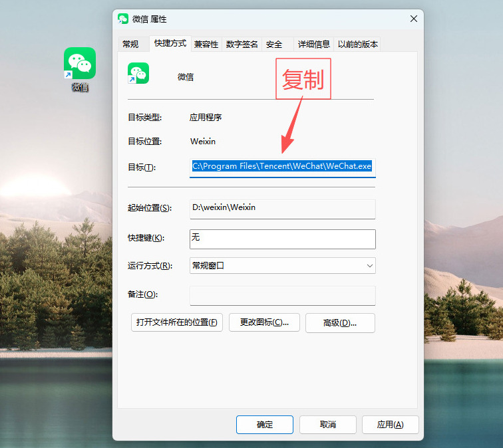This screenshot has height=448, width=503.
Task: Click the 目标位置: label
Action: click(x=144, y=142)
